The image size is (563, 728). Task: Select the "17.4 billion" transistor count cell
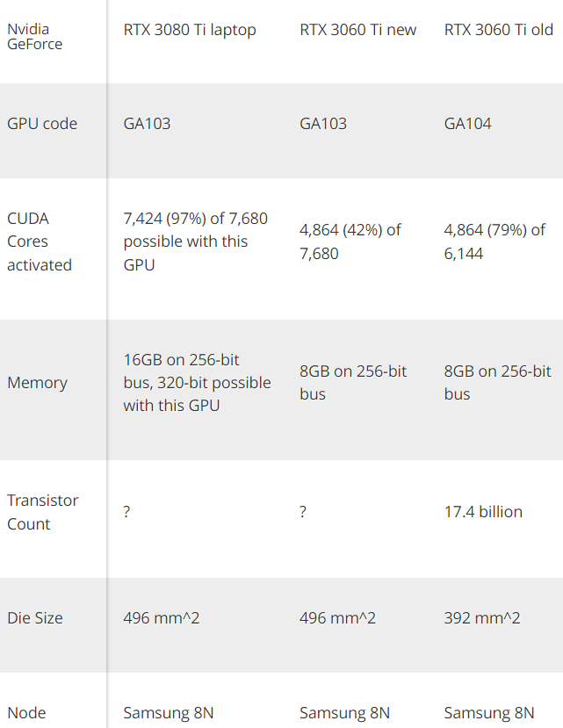(x=483, y=512)
